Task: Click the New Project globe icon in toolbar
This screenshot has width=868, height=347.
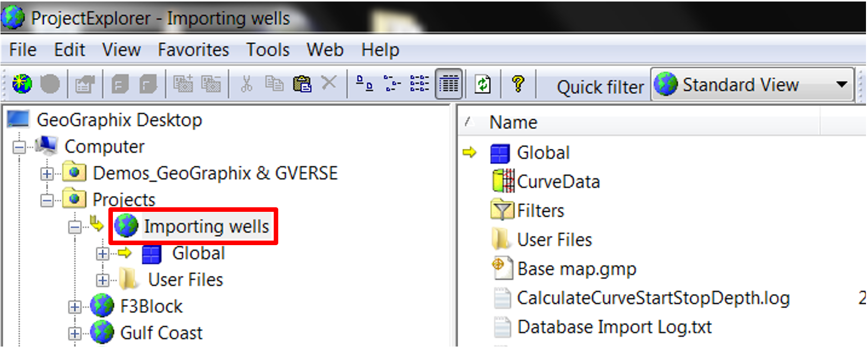Action: point(22,84)
